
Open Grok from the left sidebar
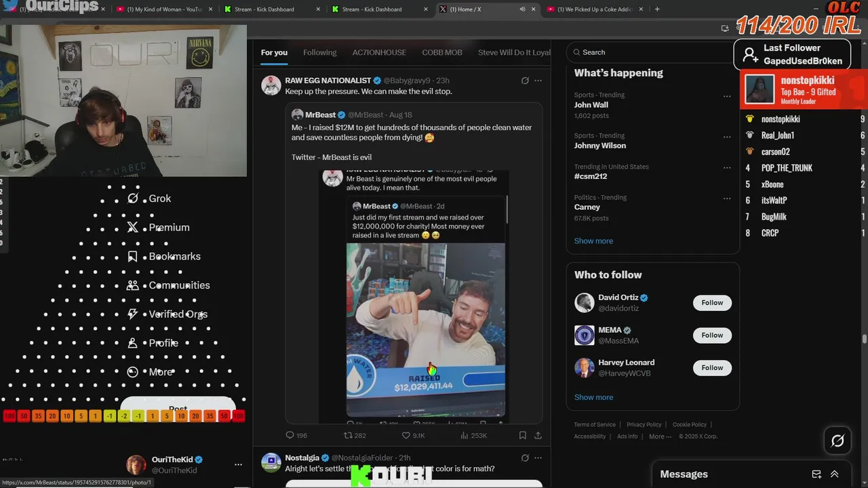click(x=149, y=199)
